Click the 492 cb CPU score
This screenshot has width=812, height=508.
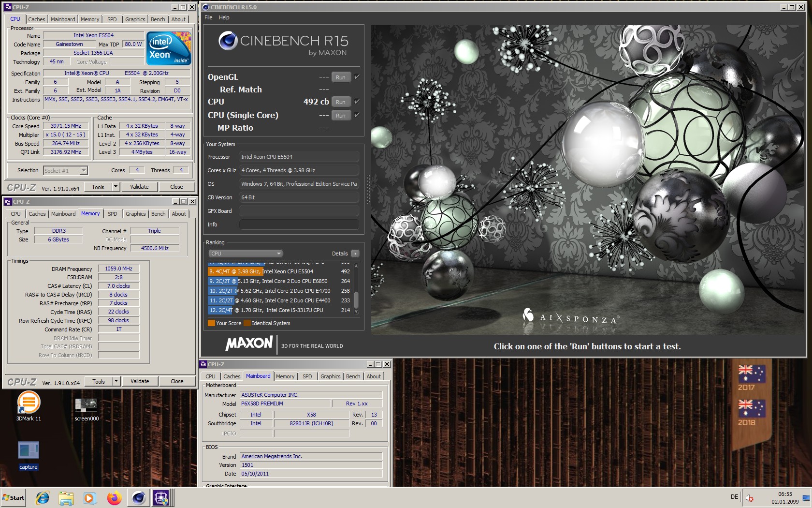316,102
